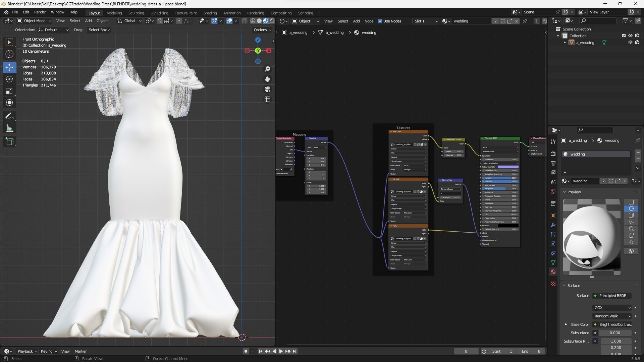
Task: Click the fake user shield icon in node header
Action: click(503, 21)
